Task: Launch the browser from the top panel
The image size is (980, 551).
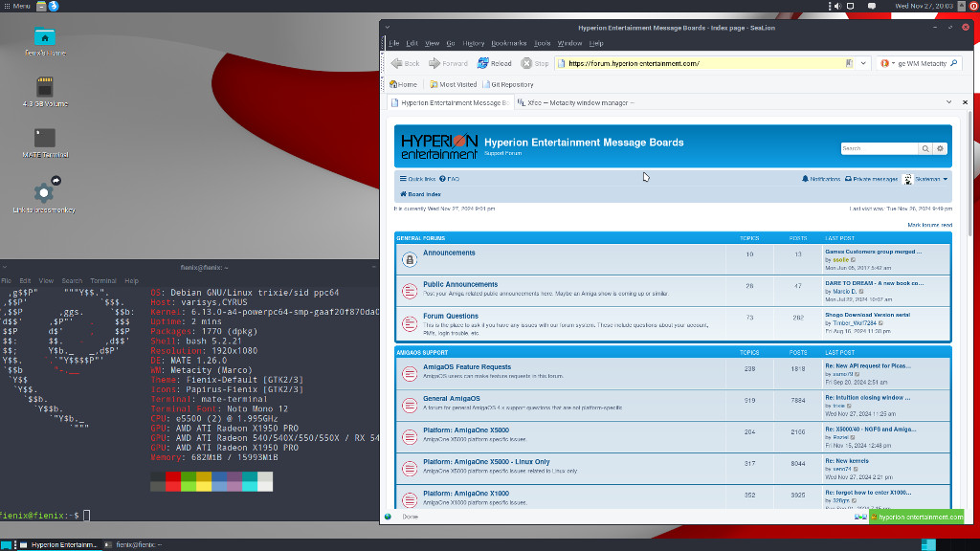Action: click(x=54, y=6)
